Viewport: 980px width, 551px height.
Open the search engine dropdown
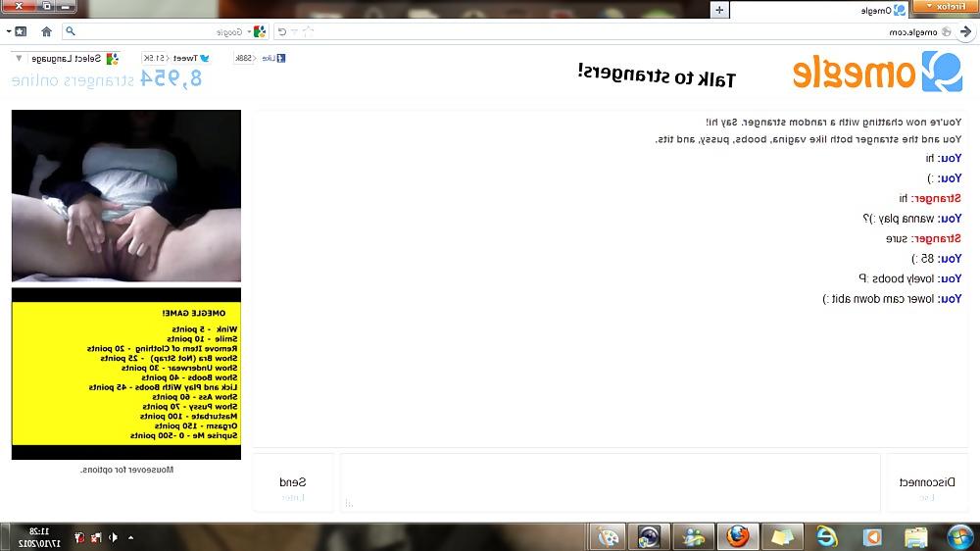click(x=256, y=31)
